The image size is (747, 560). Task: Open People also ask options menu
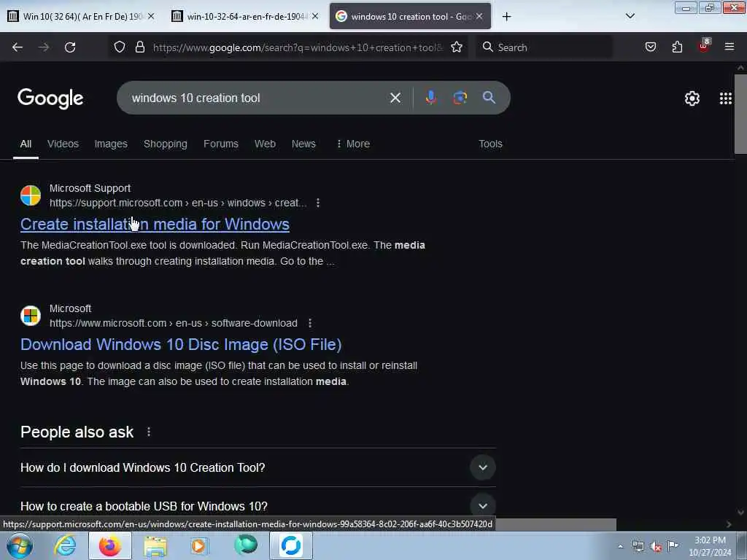click(x=149, y=432)
